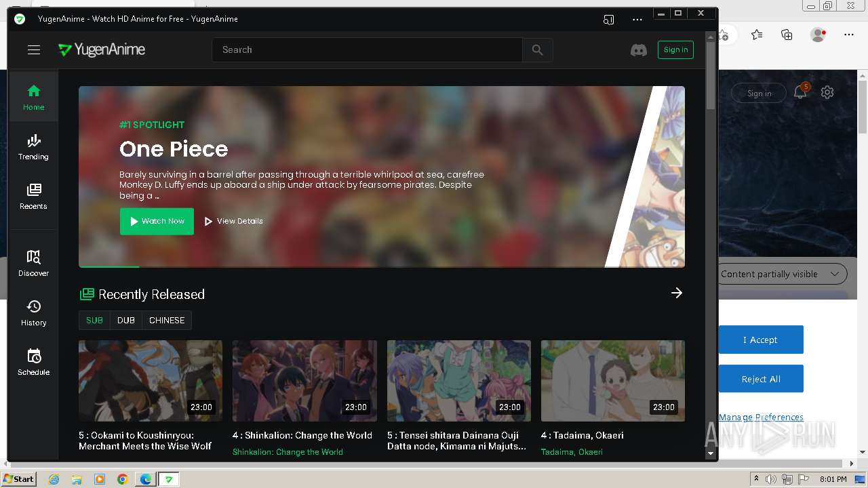This screenshot has height=488, width=868.
Task: Click scrollbar down arrow in app window
Action: point(711,453)
